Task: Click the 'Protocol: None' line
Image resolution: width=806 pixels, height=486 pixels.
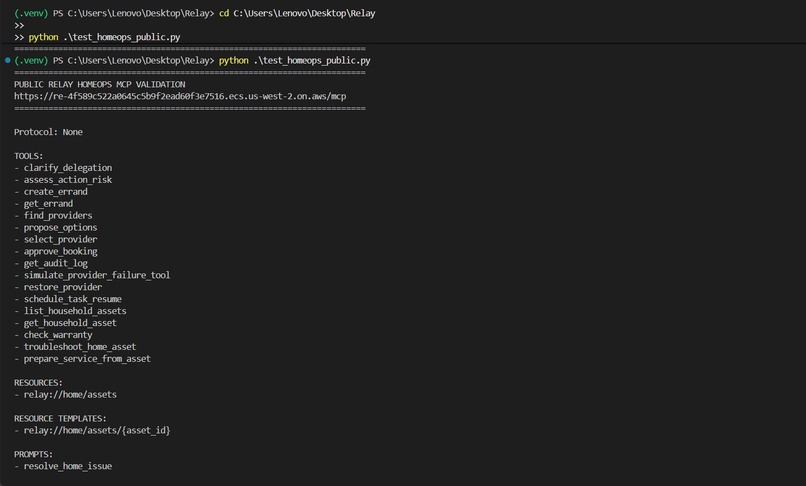Action: [48, 132]
